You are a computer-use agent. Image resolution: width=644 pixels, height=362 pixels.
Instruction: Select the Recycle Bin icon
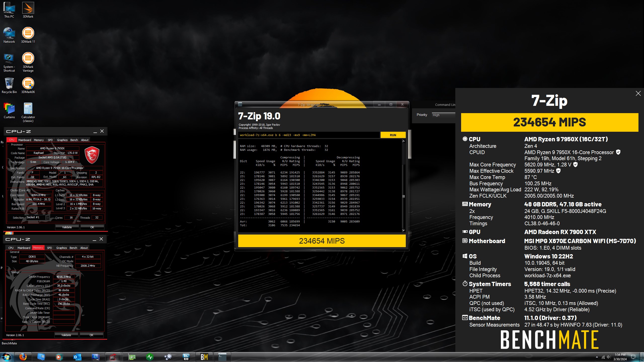point(9,85)
